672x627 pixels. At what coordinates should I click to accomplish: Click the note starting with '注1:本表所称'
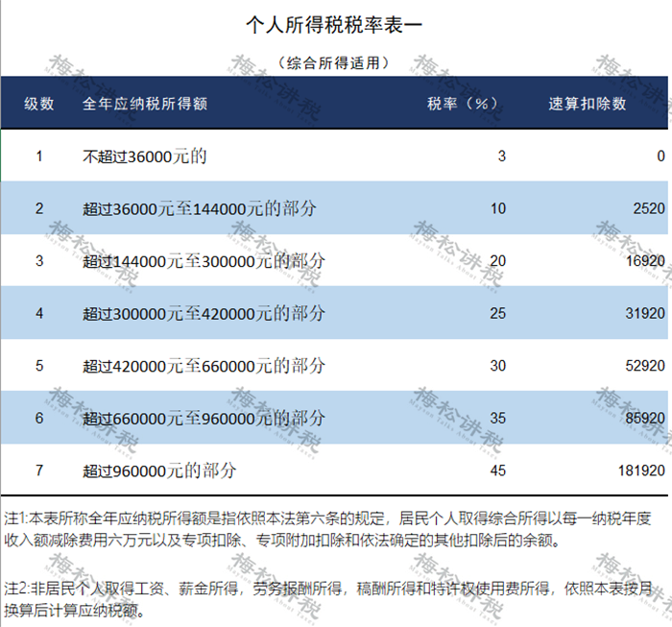pos(327,529)
